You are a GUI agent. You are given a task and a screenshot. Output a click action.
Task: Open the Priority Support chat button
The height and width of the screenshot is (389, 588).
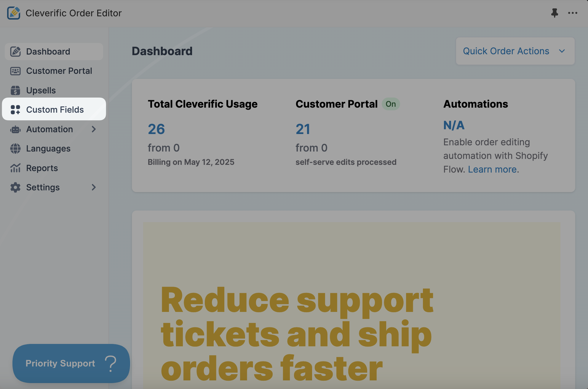(71, 364)
